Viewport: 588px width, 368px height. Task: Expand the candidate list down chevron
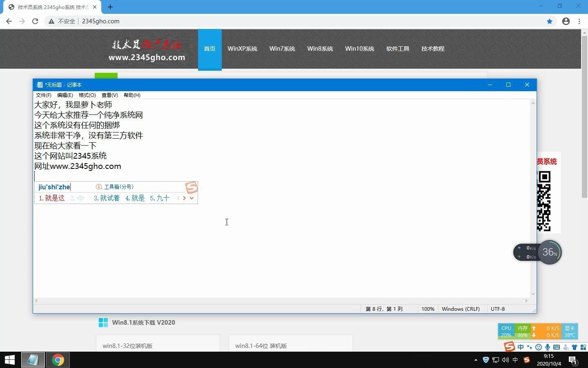(192, 198)
